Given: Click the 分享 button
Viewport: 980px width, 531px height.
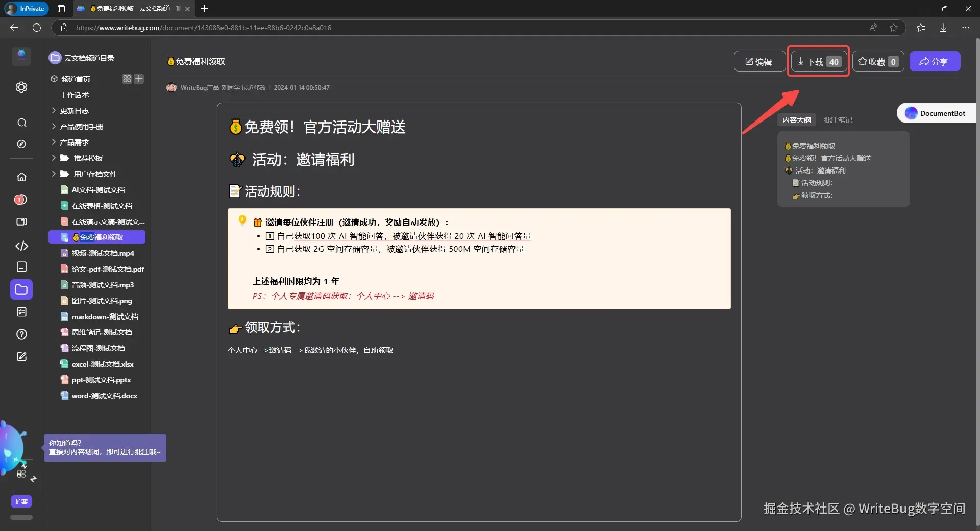Looking at the screenshot, I should (934, 61).
